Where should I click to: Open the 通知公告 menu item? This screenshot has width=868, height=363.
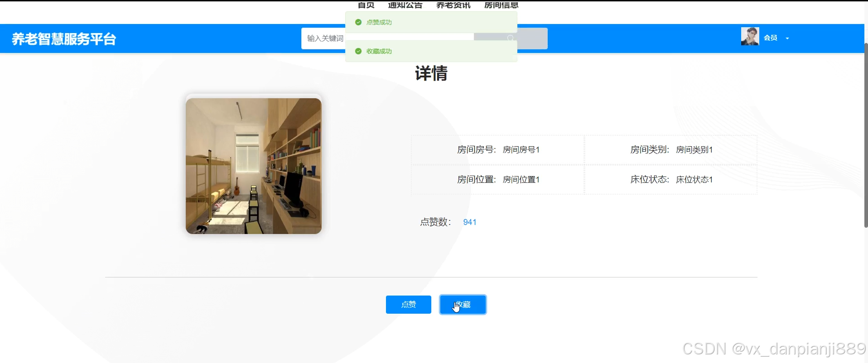[405, 5]
